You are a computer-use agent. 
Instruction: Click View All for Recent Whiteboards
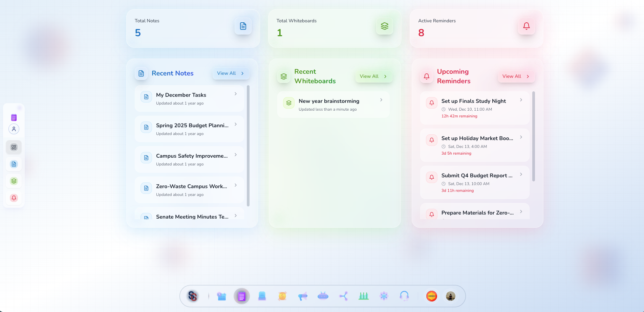tap(373, 76)
